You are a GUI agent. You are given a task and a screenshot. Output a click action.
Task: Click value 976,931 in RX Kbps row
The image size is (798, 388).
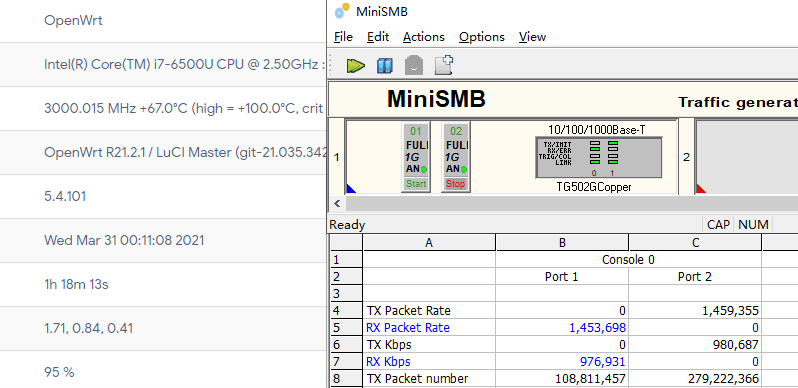tap(603, 362)
